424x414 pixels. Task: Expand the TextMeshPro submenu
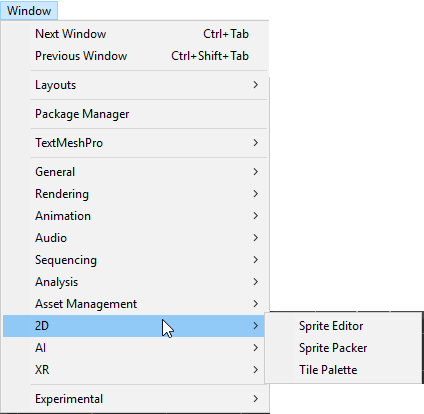tap(134, 143)
